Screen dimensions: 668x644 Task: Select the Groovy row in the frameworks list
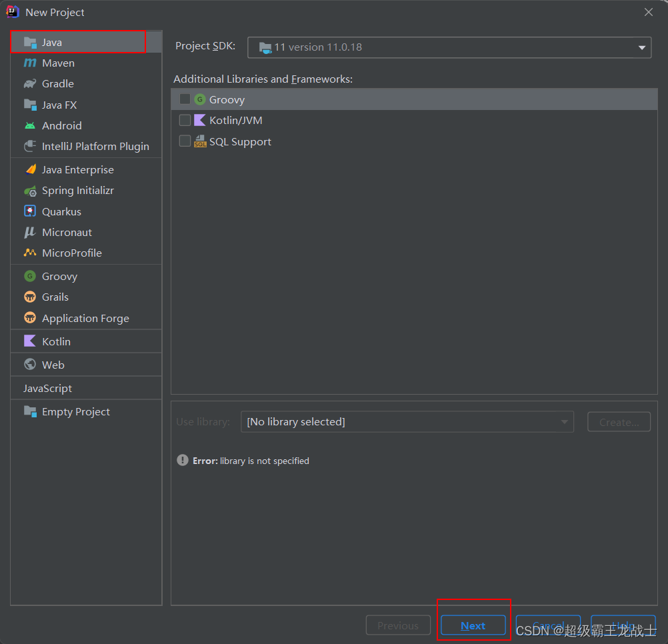pos(414,99)
